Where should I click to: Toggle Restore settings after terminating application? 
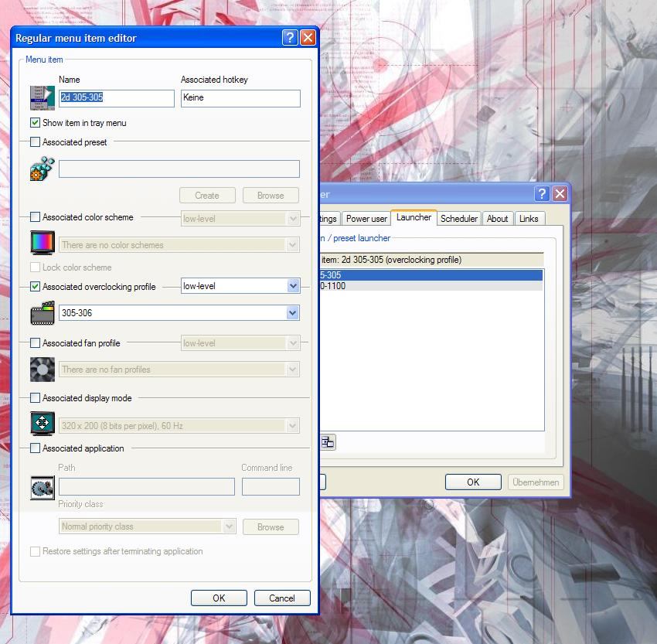pos(36,551)
